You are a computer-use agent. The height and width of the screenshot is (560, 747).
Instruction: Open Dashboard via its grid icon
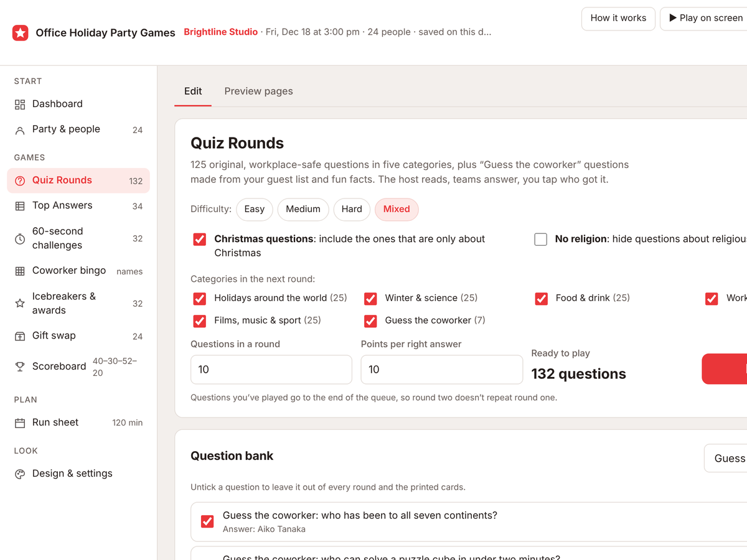point(20,104)
